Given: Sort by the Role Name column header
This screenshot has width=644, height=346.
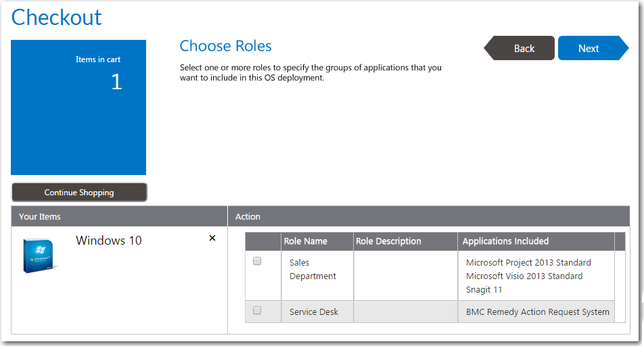Looking at the screenshot, I should [306, 241].
